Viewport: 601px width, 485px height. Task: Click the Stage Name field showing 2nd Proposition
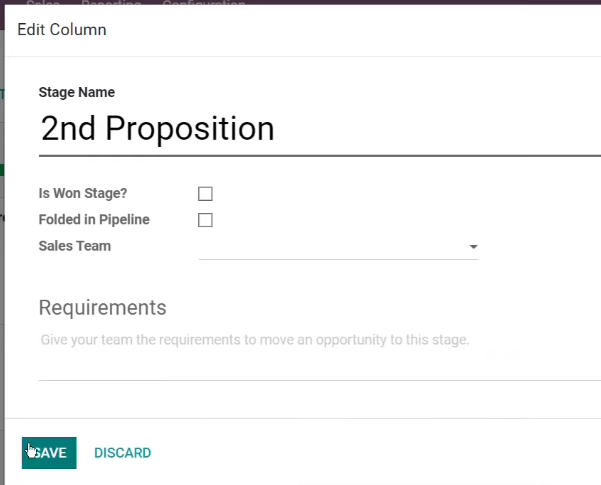pyautogui.click(x=320, y=129)
